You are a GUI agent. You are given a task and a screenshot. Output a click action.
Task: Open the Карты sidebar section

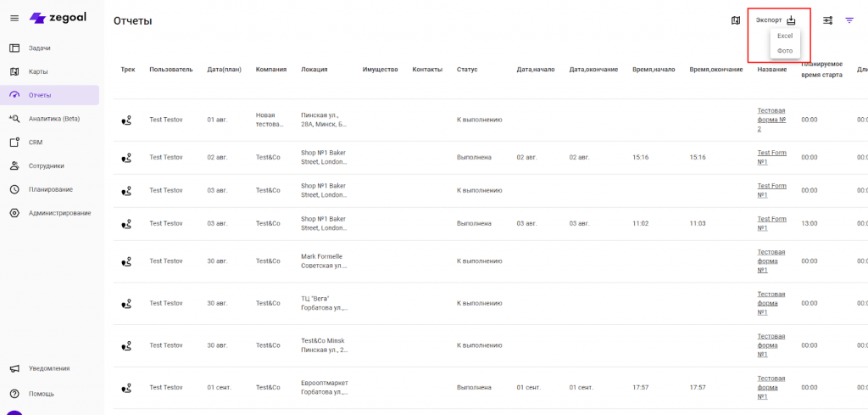click(x=39, y=71)
